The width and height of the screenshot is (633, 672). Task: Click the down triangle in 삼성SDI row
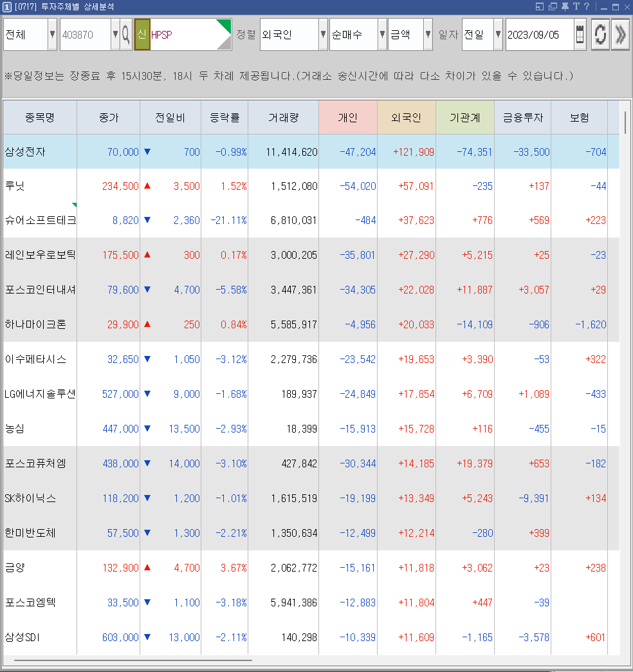(147, 637)
